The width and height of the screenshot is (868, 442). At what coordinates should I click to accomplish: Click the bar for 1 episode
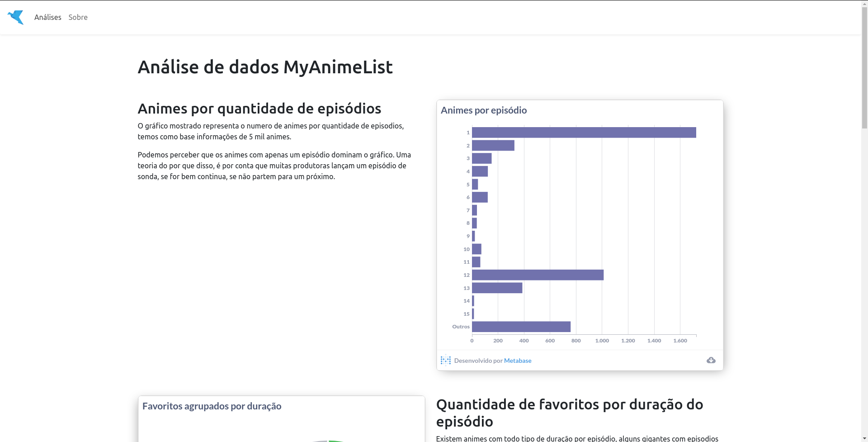584,133
